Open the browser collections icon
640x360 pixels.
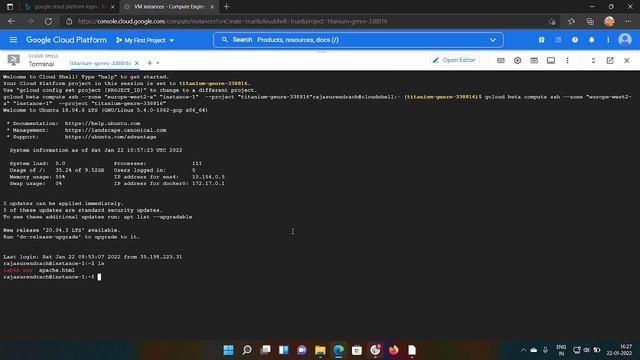click(x=590, y=21)
